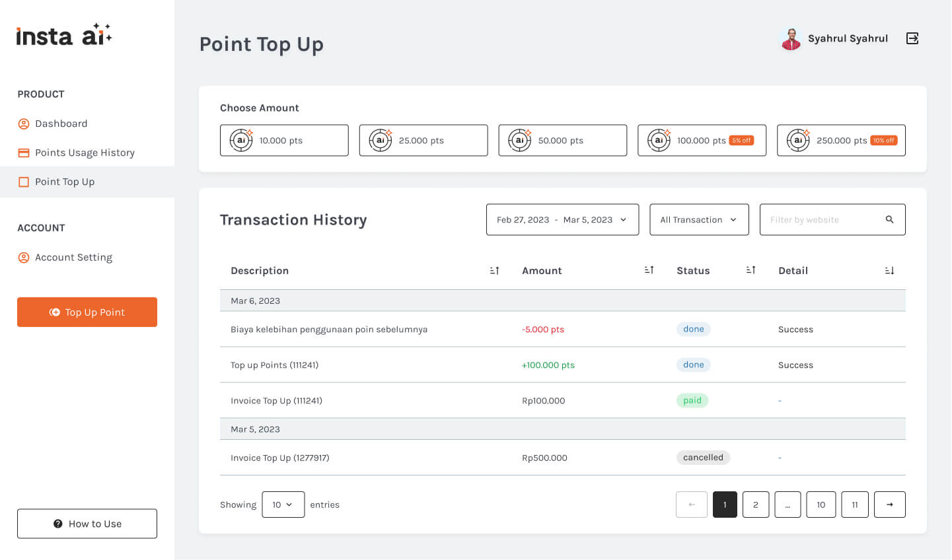The image size is (952, 560).
Task: Open the How to Use button
Action: pos(87,524)
